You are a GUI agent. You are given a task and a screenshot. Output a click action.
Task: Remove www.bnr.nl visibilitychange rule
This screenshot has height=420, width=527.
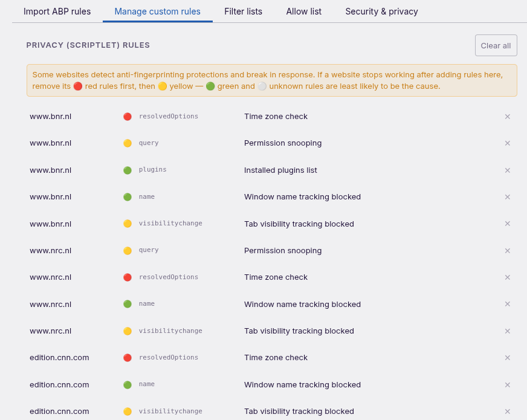coord(508,224)
